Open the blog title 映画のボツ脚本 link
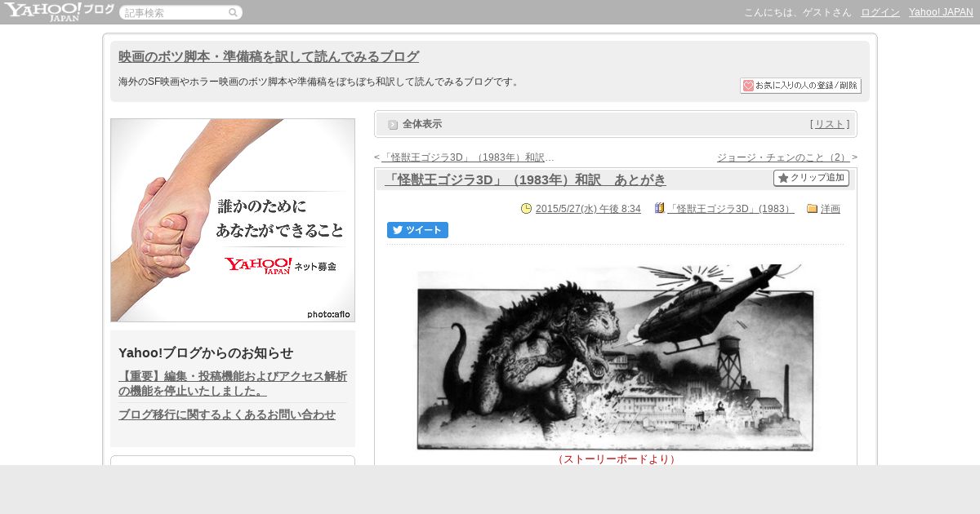The width and height of the screenshot is (980, 514). pos(269,57)
